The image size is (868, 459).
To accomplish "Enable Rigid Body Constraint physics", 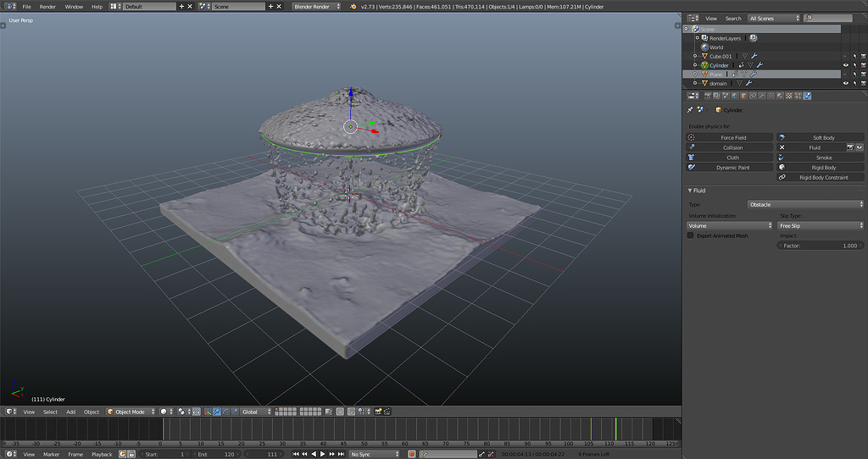I will point(821,178).
